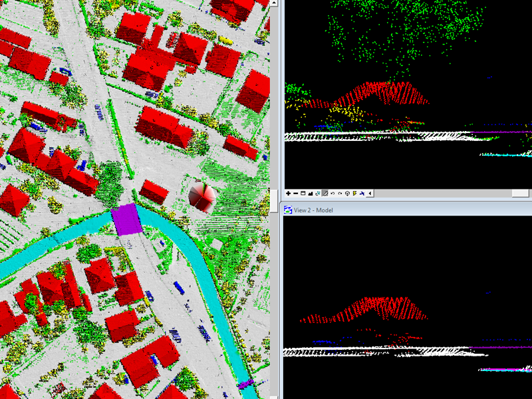Click the View Next redo arrow

340,194
